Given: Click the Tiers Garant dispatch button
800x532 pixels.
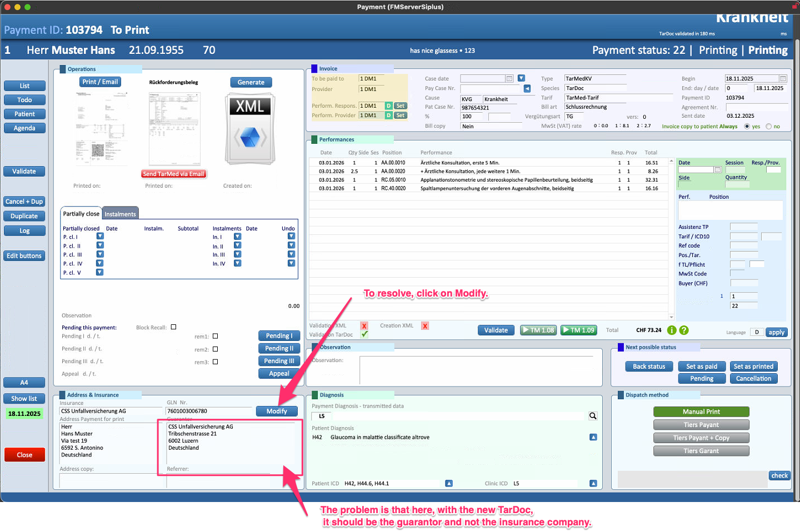Looking at the screenshot, I should [x=701, y=451].
